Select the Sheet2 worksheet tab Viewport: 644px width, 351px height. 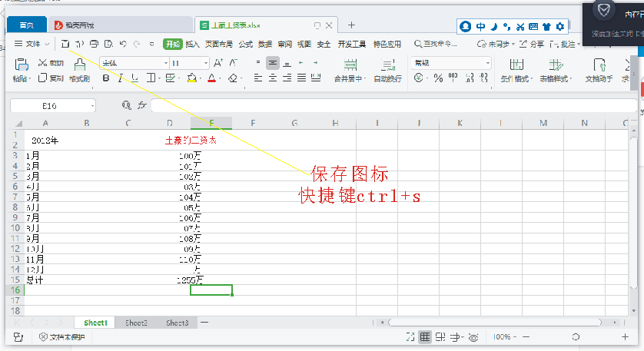coord(136,323)
